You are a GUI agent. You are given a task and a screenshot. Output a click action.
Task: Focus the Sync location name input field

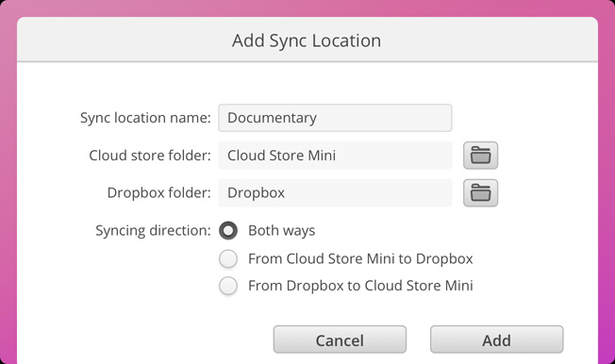[x=335, y=118]
